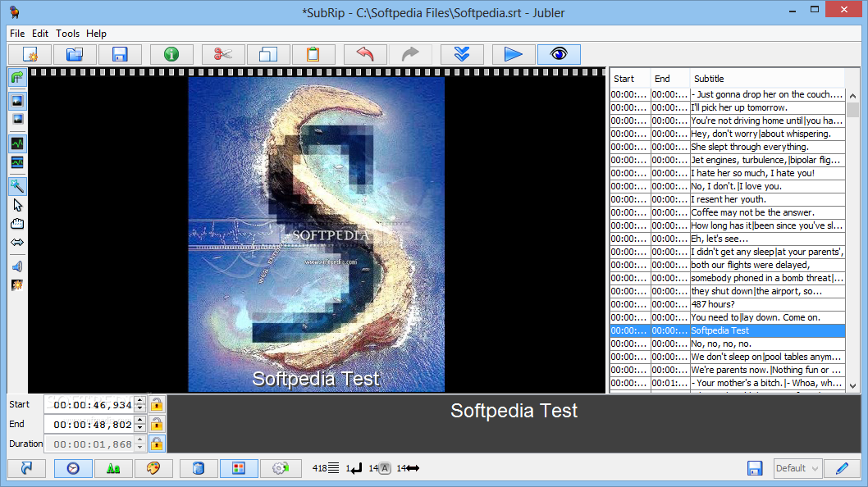Viewport: 868px width, 487px height.
Task: Toggle the Aa font panel button
Action: coord(113,468)
